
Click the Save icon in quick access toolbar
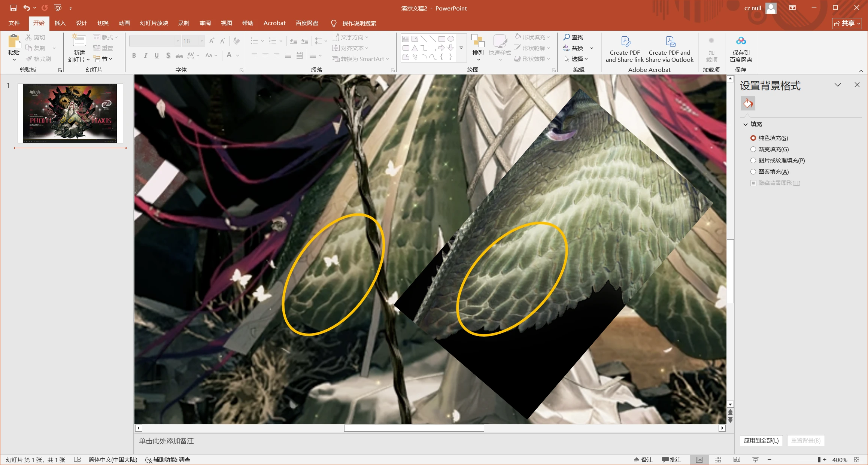13,8
